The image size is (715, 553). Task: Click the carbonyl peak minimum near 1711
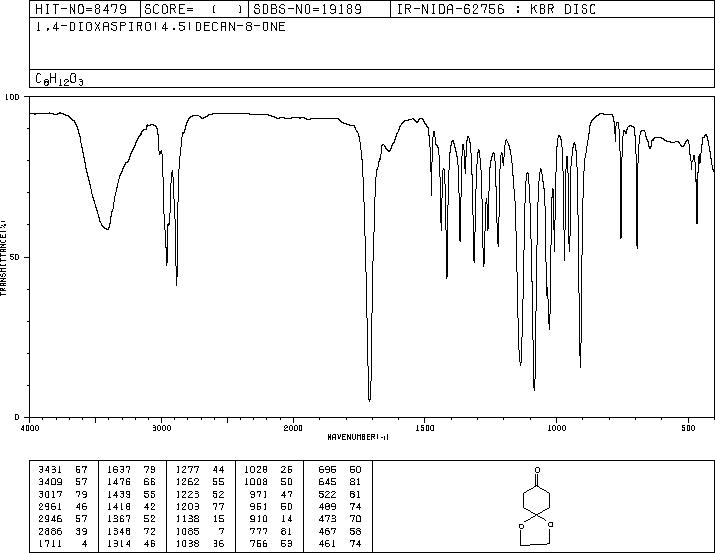[369, 400]
